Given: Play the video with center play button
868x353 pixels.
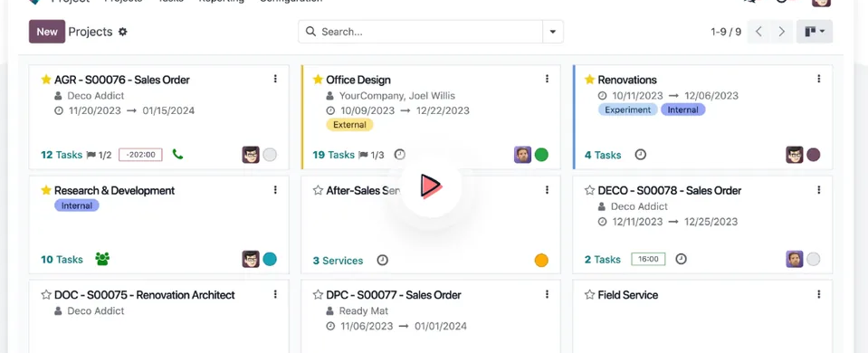Looking at the screenshot, I should pyautogui.click(x=431, y=186).
